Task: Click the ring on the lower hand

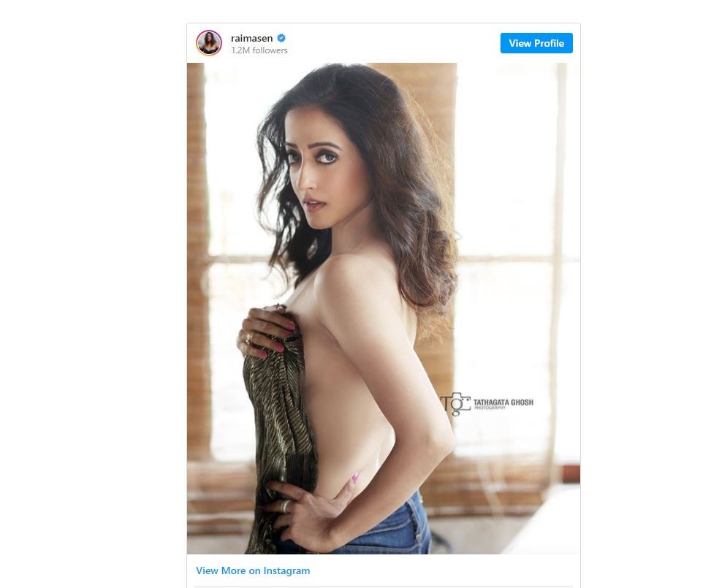Action: point(285,506)
